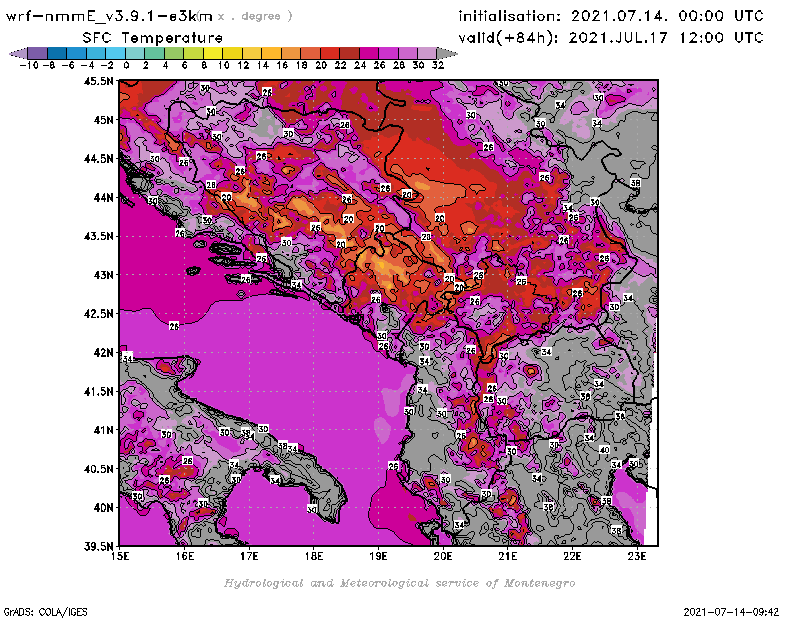
Task: Click the '43.5N' latitude label
Action: click(x=99, y=236)
